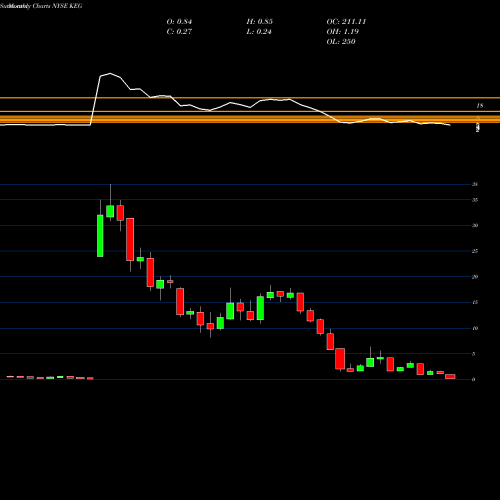Image resolution: width=500 pixels, height=500 pixels.
Task: Click the 'OH: 1.19' reading
Action: point(342,32)
